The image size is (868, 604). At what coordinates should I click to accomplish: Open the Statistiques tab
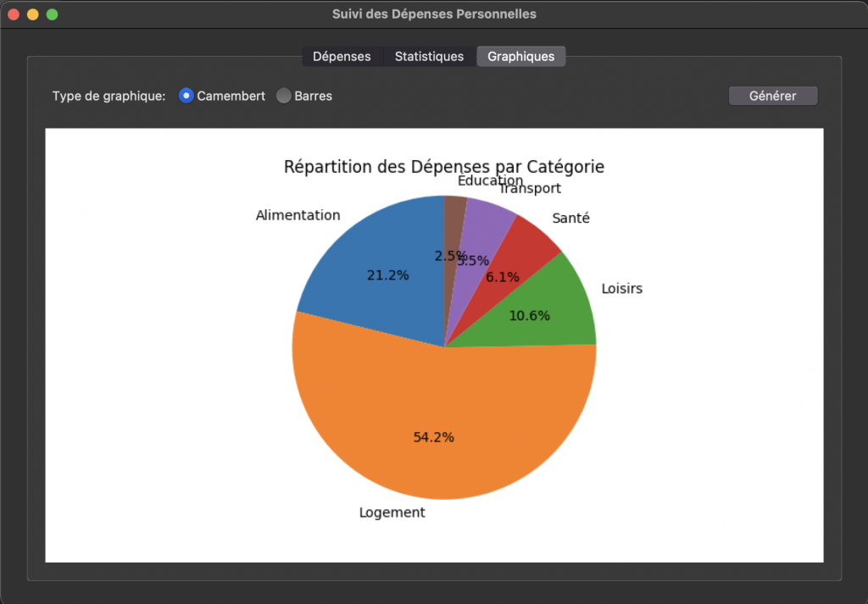pyautogui.click(x=429, y=57)
